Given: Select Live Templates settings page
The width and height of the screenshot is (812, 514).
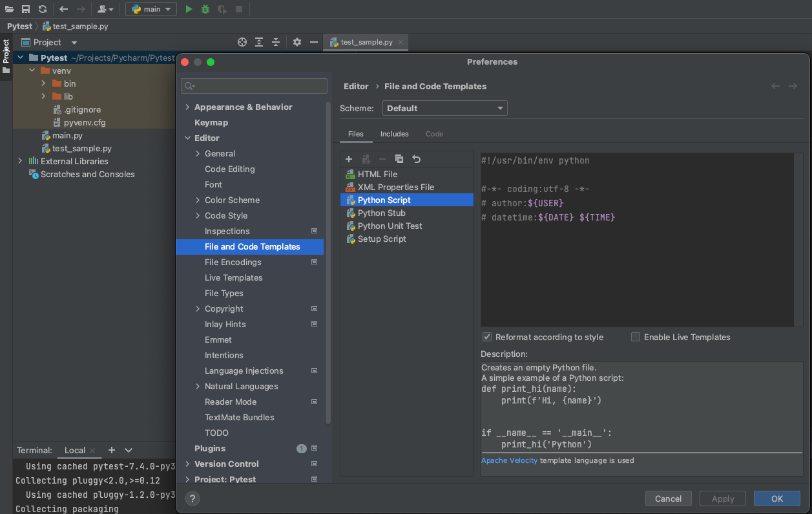Looking at the screenshot, I should point(233,277).
